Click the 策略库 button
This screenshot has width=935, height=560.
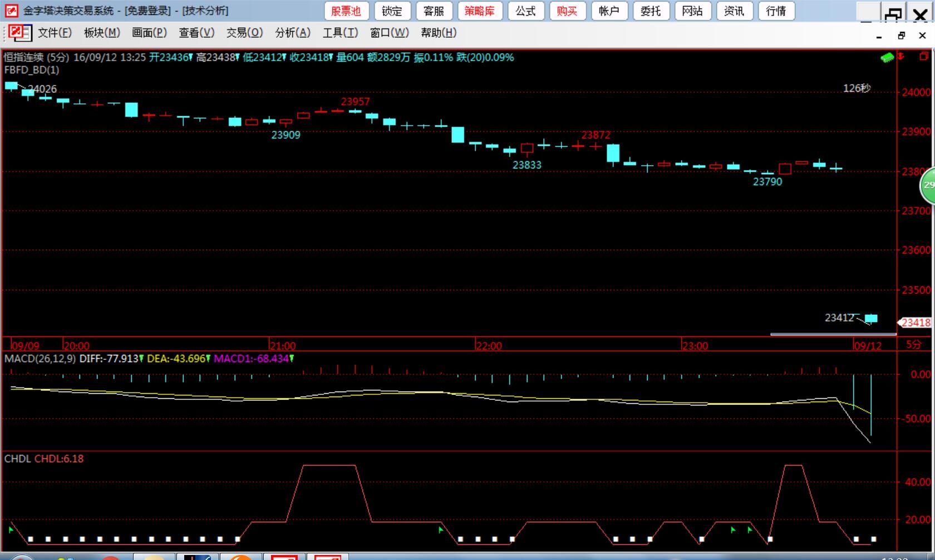click(479, 11)
